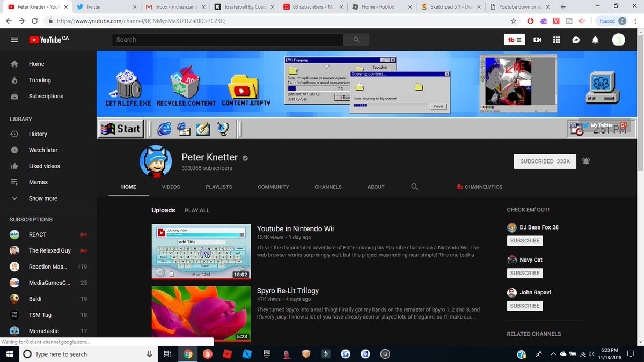Click the create video camera icon
The height and width of the screenshot is (362, 644).
coord(537,40)
